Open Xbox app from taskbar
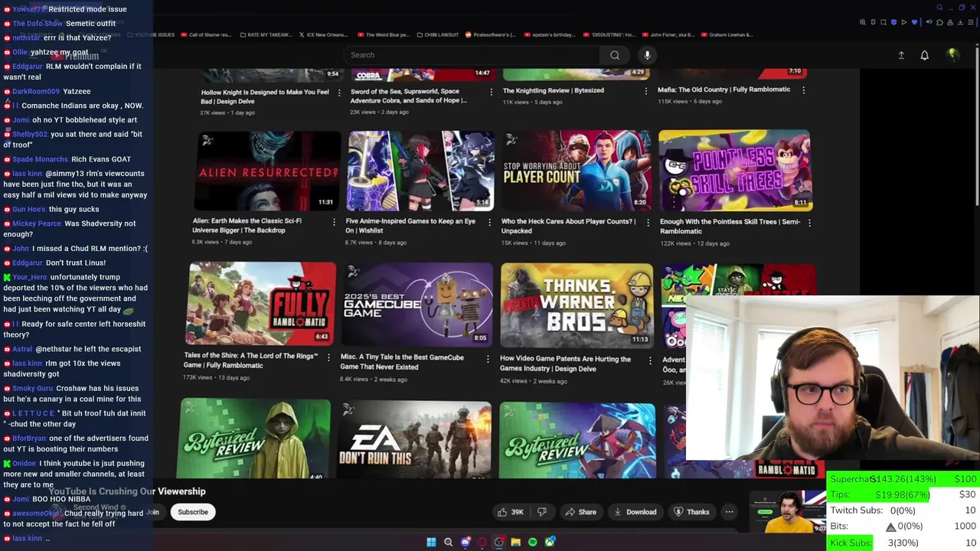Image resolution: width=980 pixels, height=551 pixels. tap(549, 542)
